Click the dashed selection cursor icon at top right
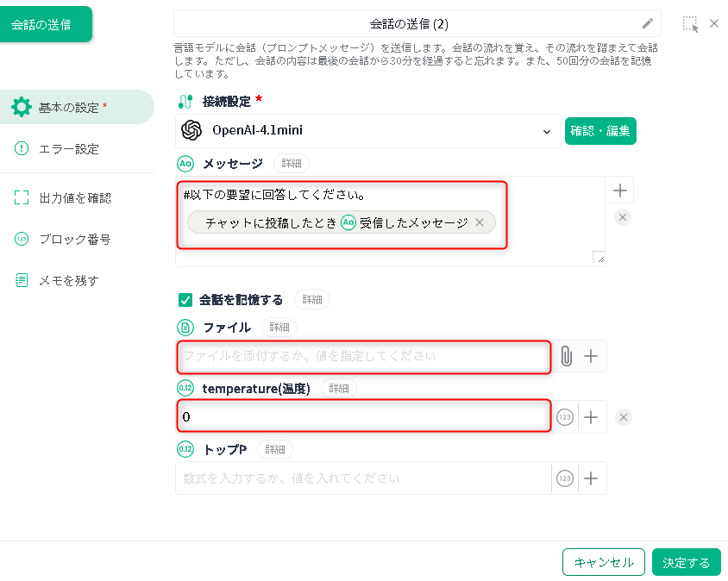 point(690,24)
